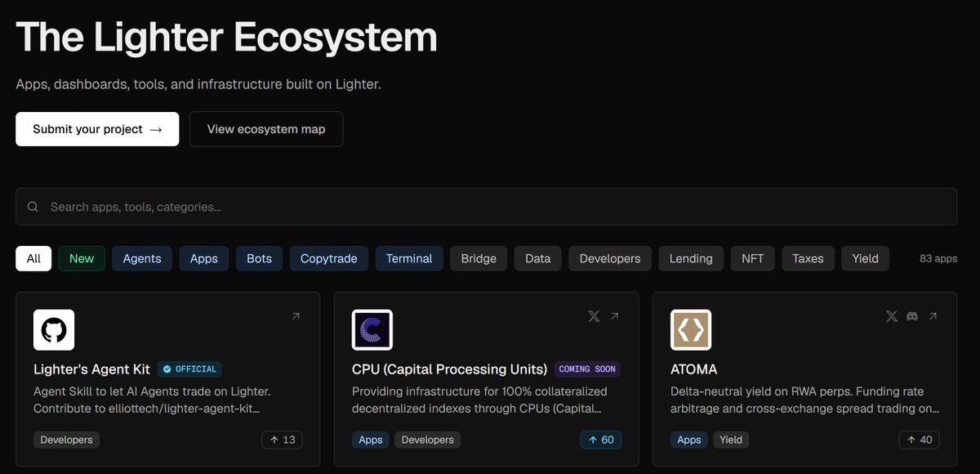Open external link arrow on CPU card
Screen dimensions: 980x474
[x=614, y=316]
